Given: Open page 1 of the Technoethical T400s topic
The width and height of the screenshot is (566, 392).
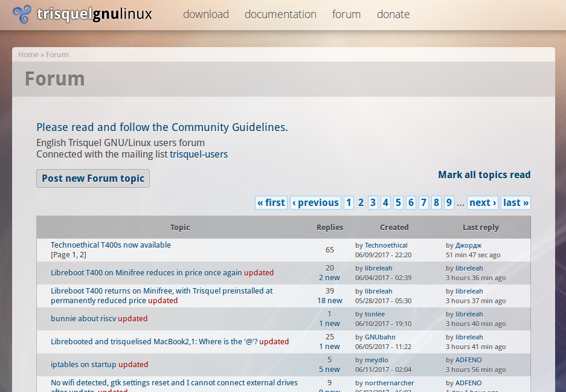Looking at the screenshot, I should coord(75,255).
